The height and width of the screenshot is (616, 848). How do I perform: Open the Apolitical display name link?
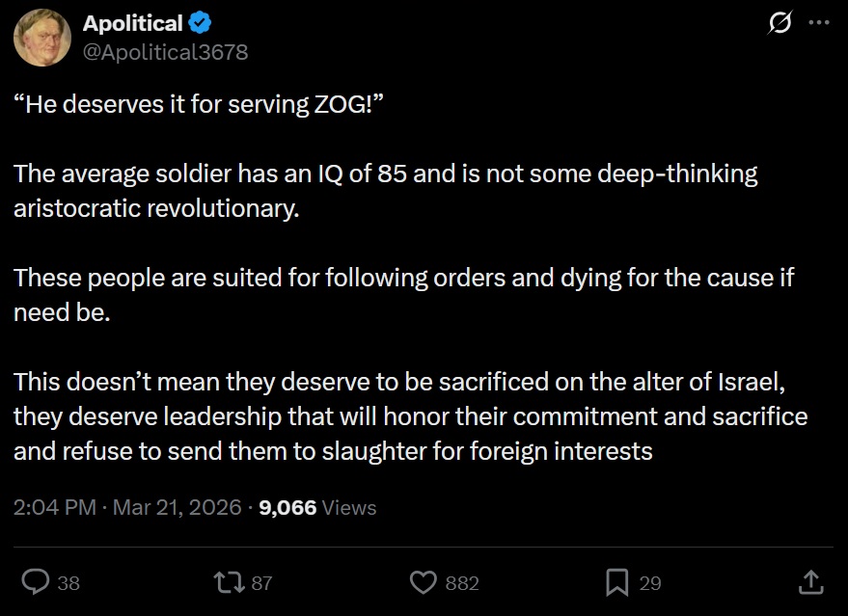(x=133, y=23)
